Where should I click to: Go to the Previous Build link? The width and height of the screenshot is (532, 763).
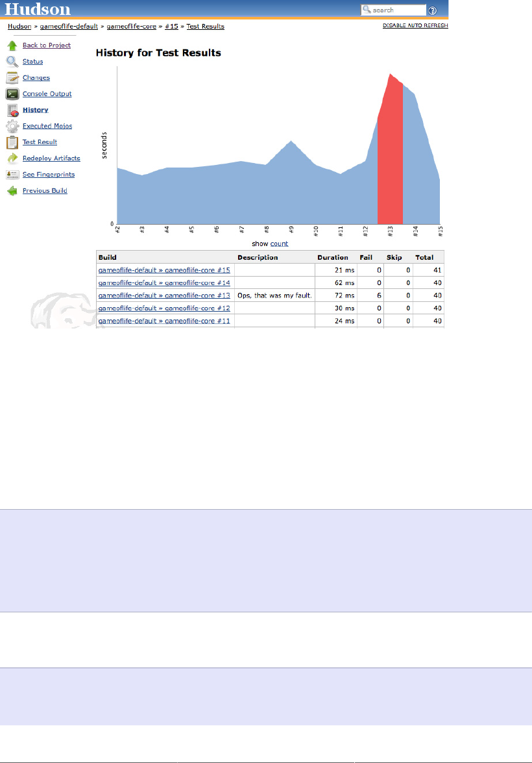[x=45, y=191]
